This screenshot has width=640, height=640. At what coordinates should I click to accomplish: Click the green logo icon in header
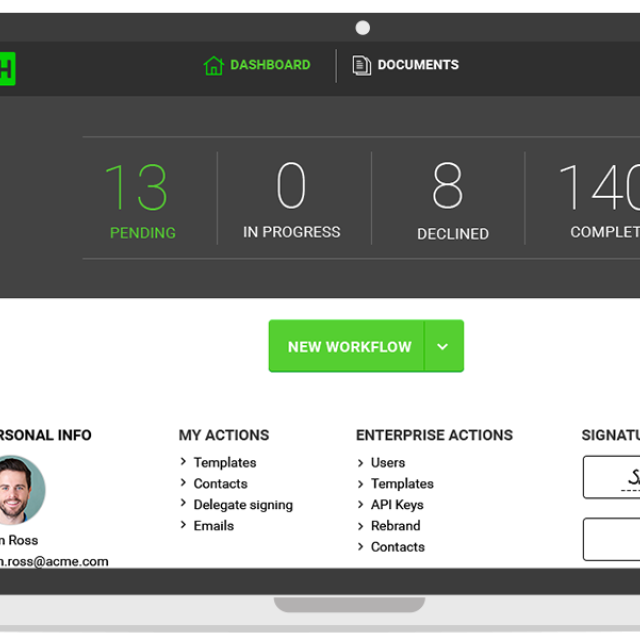click(7, 68)
